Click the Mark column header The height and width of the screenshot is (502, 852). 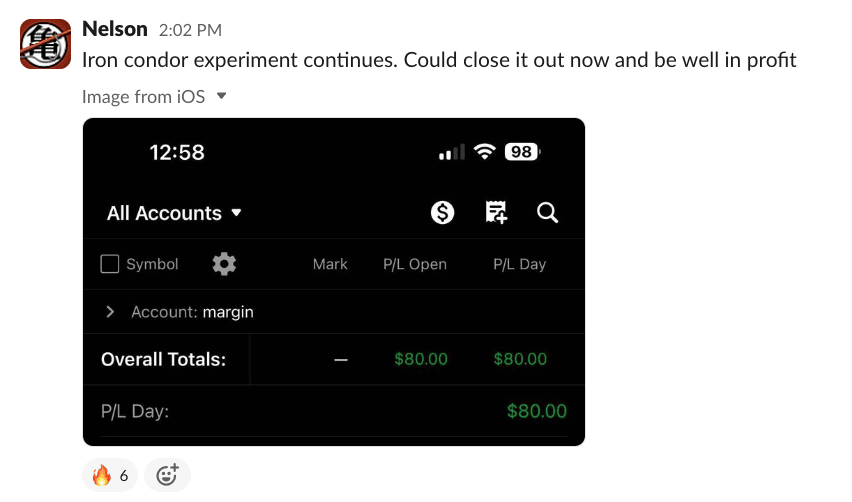coord(330,264)
